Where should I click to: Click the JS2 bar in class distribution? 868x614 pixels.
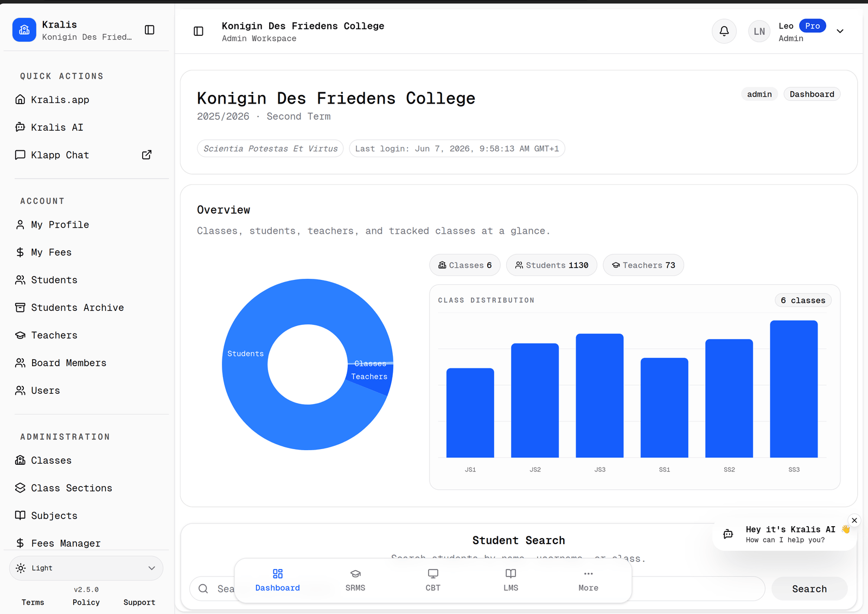[535, 400]
